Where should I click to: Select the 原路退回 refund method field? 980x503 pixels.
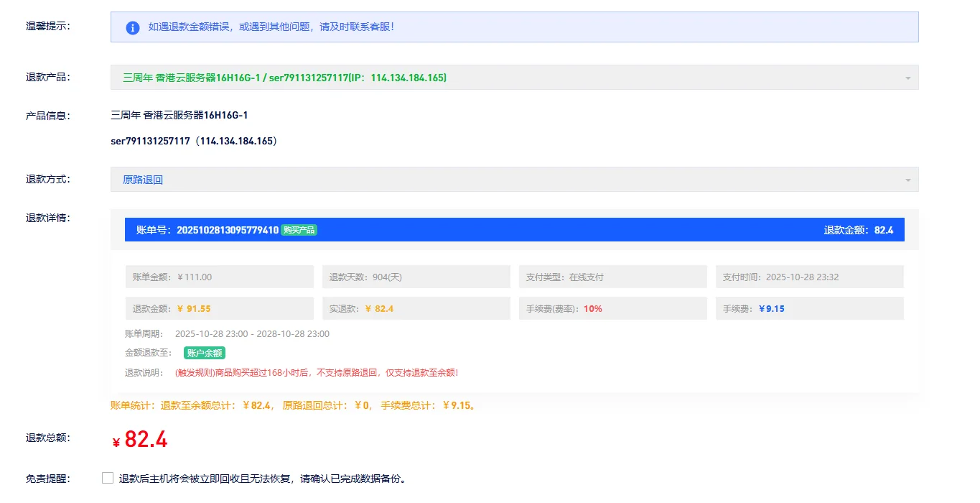[x=514, y=180]
